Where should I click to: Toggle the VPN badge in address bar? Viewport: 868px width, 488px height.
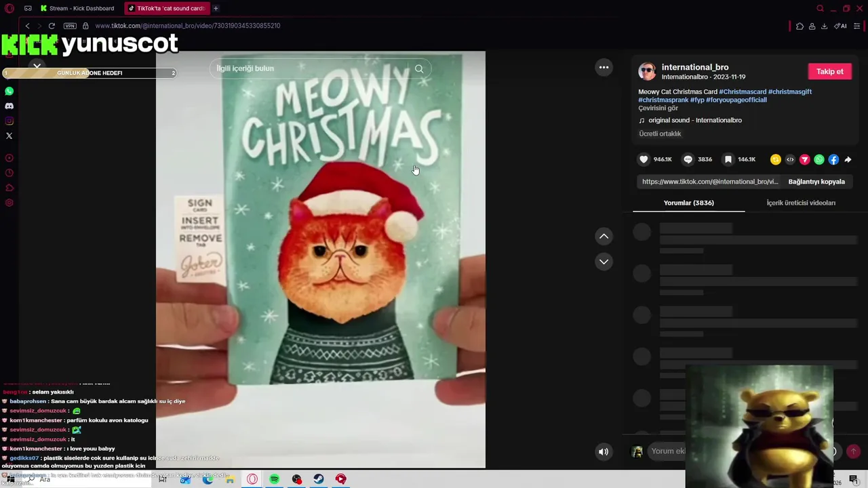click(x=70, y=26)
